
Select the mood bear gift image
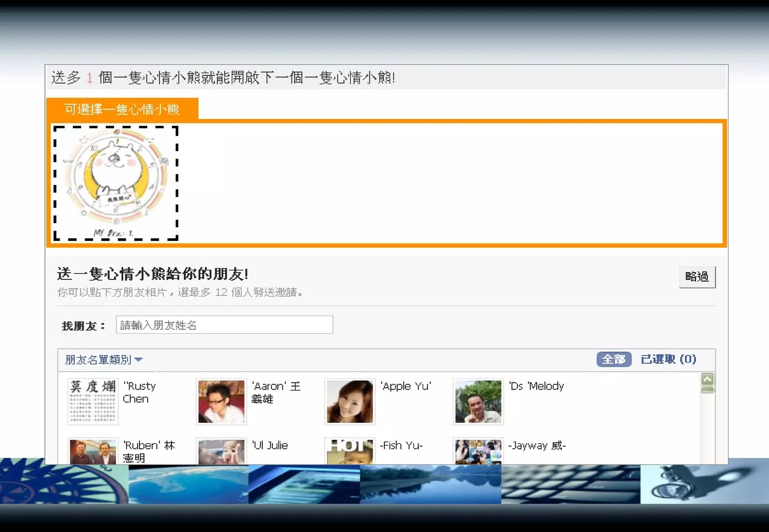pos(116,183)
